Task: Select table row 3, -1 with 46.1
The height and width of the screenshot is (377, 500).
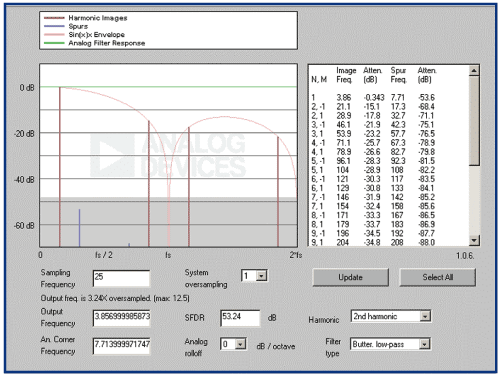Action: [373, 125]
